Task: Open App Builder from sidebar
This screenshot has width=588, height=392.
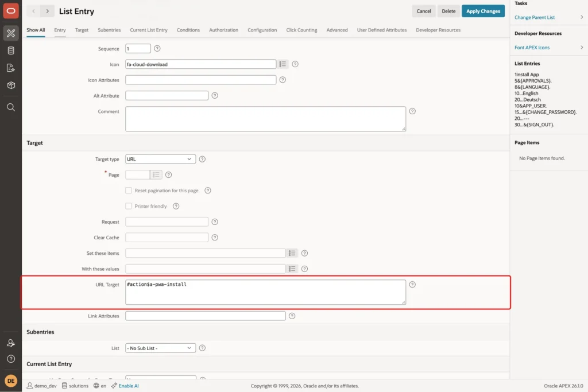Action: tap(11, 33)
